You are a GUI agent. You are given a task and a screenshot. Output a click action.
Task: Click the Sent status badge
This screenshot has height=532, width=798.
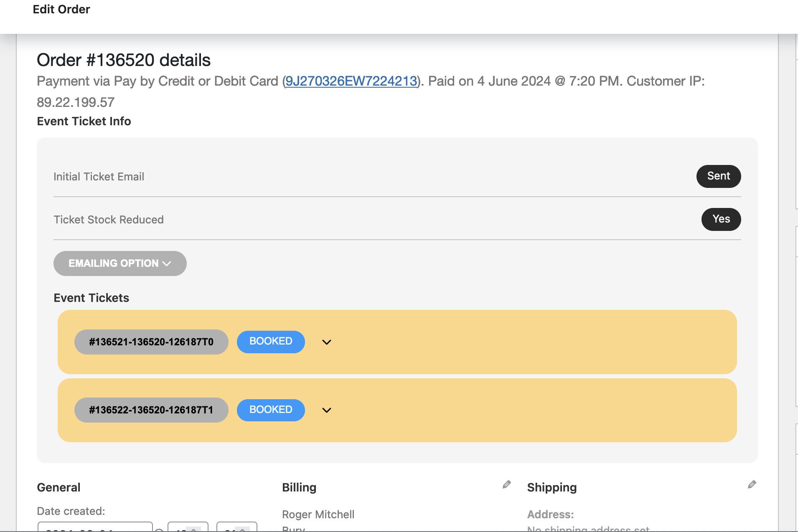[719, 176]
